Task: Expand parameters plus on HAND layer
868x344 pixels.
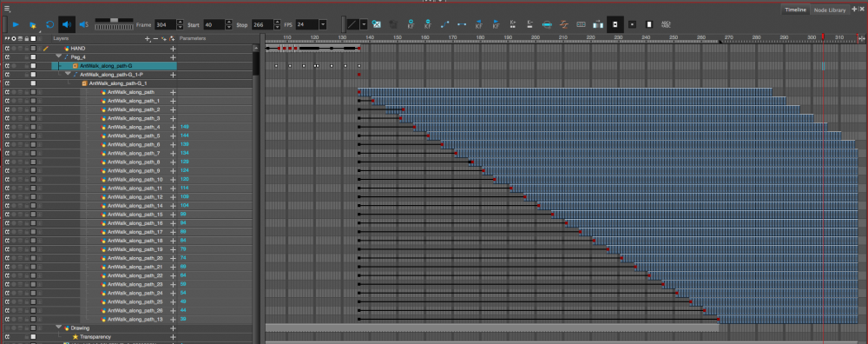Action: [174, 48]
